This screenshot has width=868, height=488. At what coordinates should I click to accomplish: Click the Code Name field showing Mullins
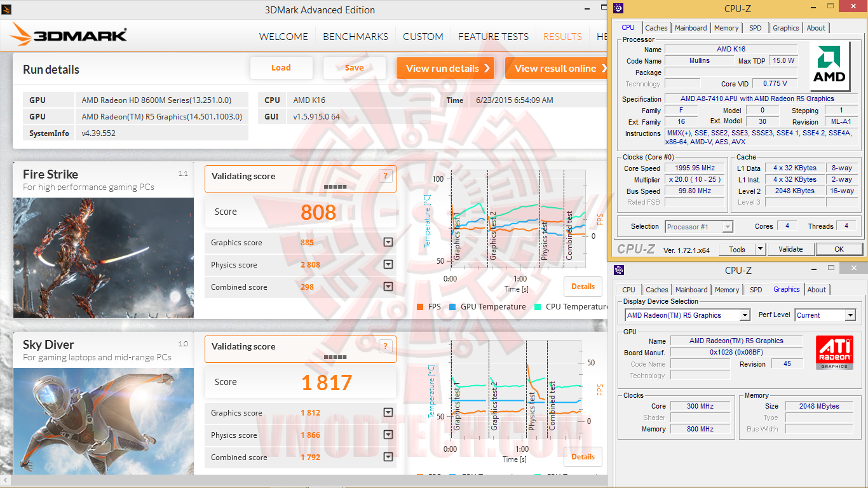(699, 61)
